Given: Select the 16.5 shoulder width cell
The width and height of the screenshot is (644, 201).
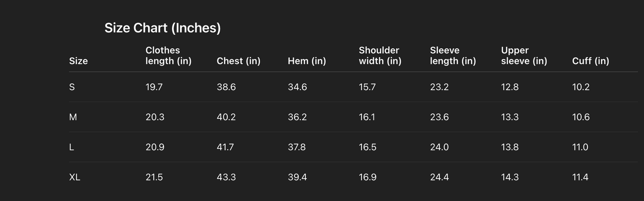Looking at the screenshot, I should [x=368, y=147].
